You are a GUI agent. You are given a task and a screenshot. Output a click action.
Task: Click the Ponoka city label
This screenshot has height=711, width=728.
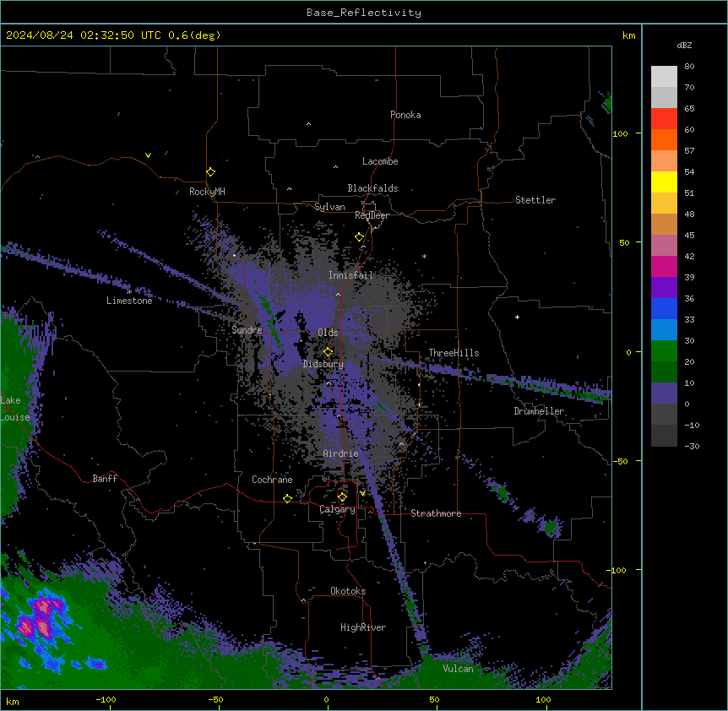click(x=405, y=115)
